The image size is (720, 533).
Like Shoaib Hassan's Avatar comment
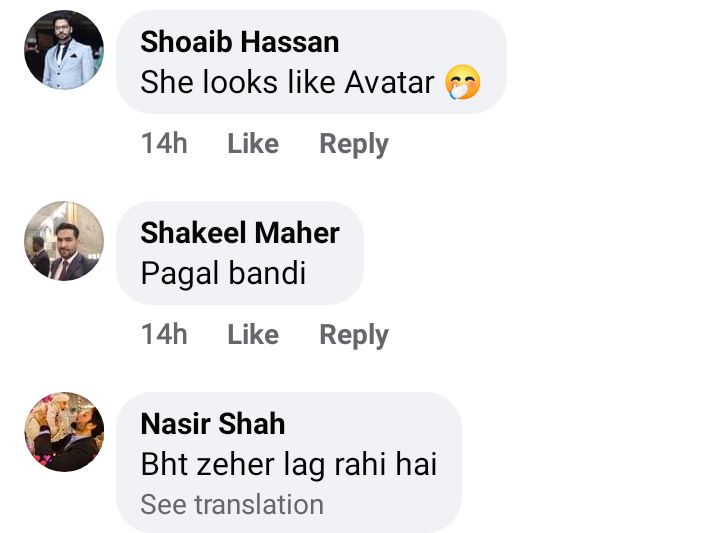253,144
